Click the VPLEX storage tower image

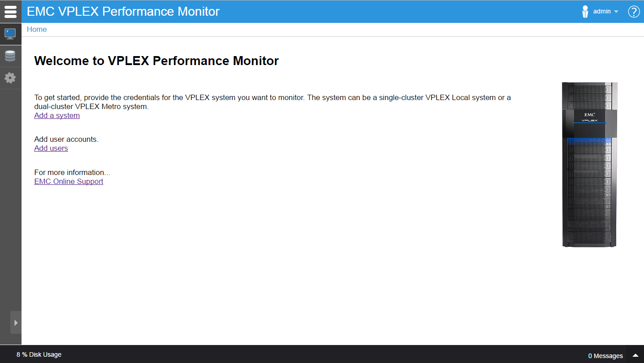(x=589, y=164)
